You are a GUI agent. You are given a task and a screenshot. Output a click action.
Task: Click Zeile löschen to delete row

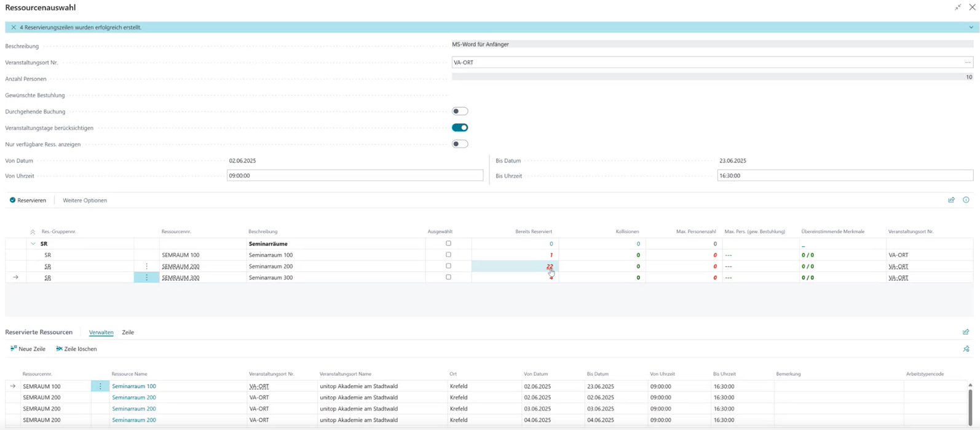tap(76, 349)
